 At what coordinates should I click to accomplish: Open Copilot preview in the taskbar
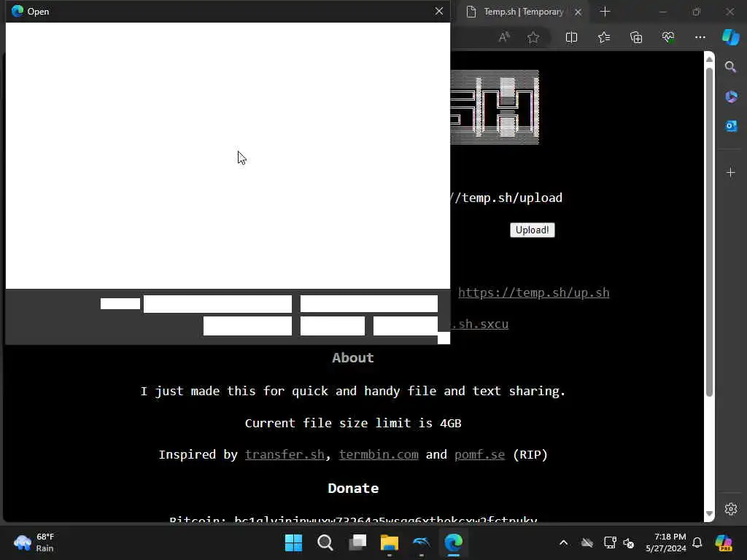pyautogui.click(x=724, y=542)
